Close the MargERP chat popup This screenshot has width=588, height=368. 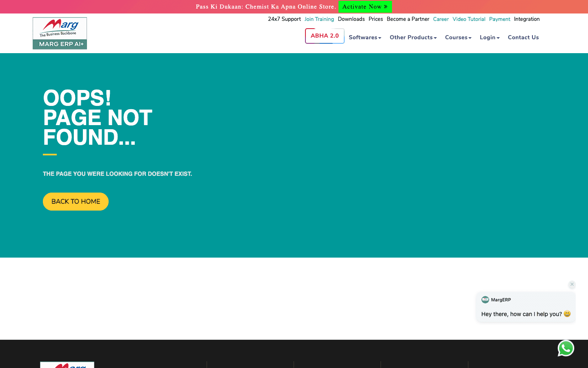point(572,284)
